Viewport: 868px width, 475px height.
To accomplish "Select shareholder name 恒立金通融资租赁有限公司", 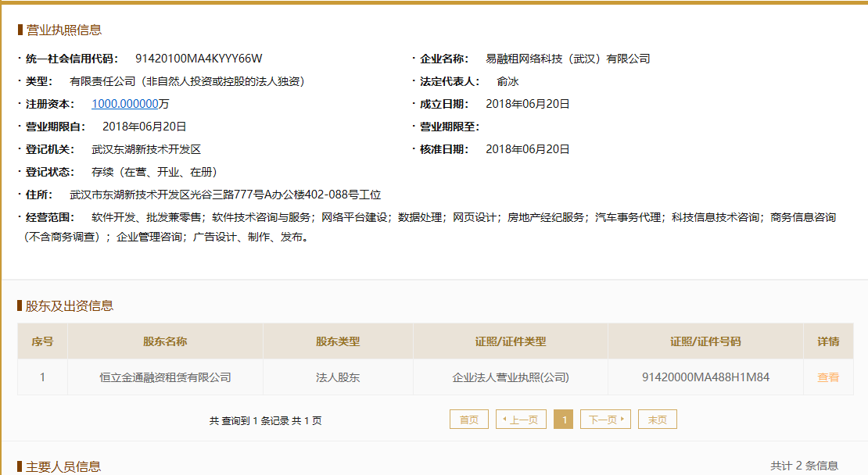I will [x=165, y=377].
